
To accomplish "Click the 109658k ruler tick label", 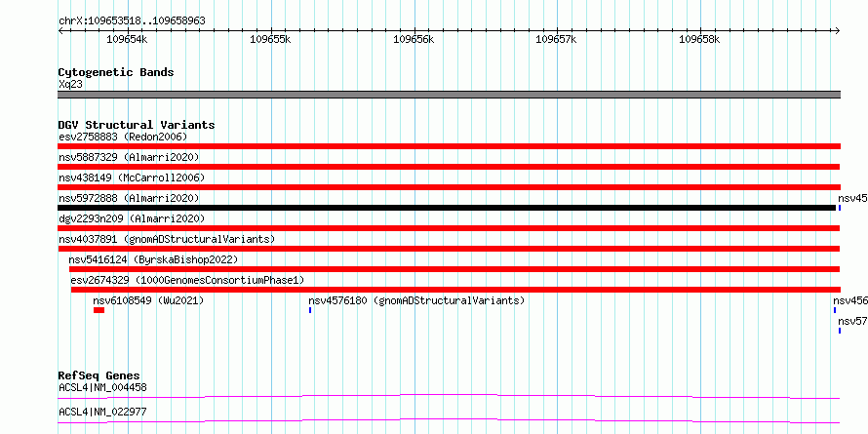I will click(x=699, y=39).
